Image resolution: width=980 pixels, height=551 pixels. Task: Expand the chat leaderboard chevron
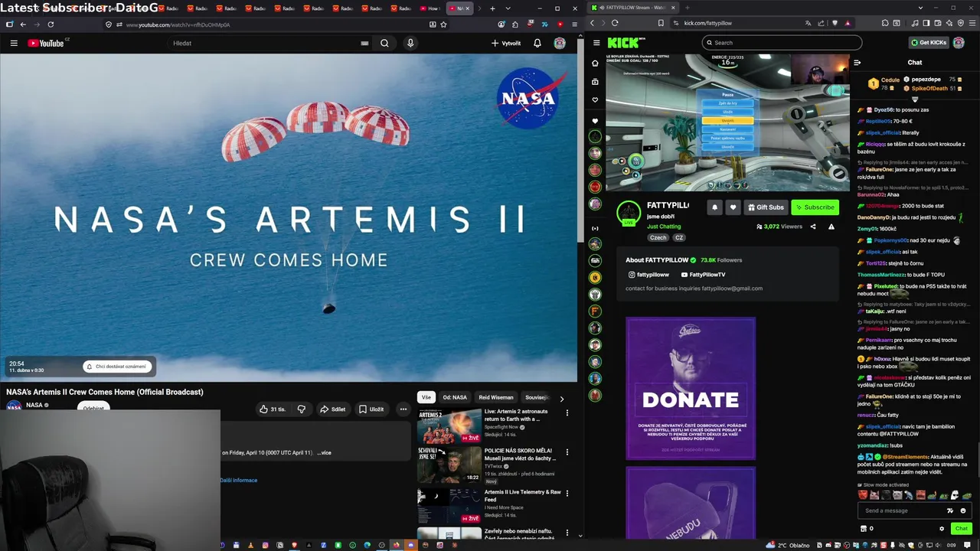point(915,99)
